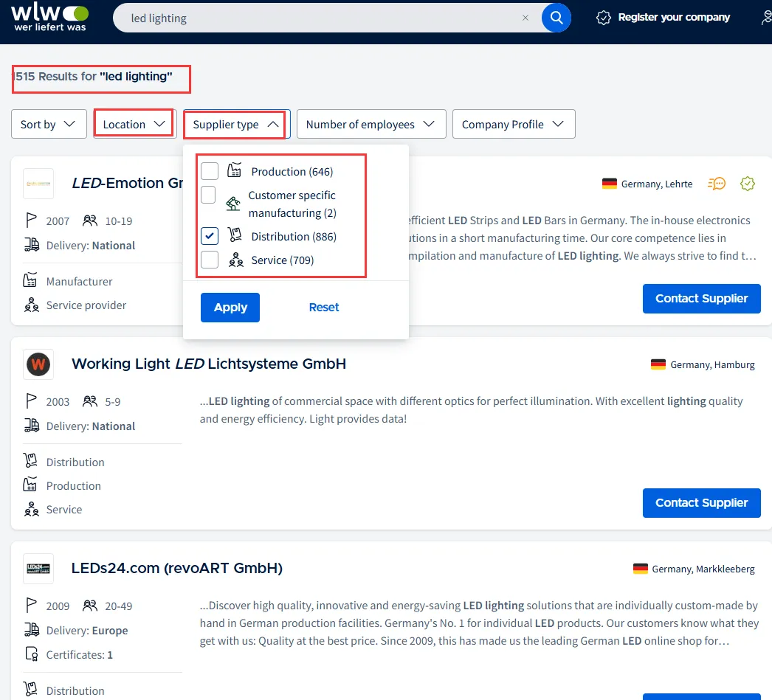Click the Service label in Working Light card
772x700 pixels.
(64, 510)
